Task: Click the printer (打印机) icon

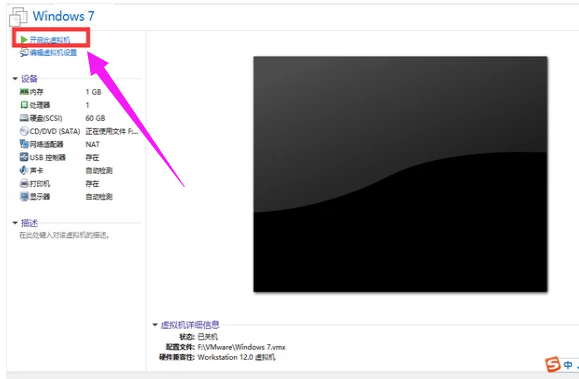Action: [24, 183]
